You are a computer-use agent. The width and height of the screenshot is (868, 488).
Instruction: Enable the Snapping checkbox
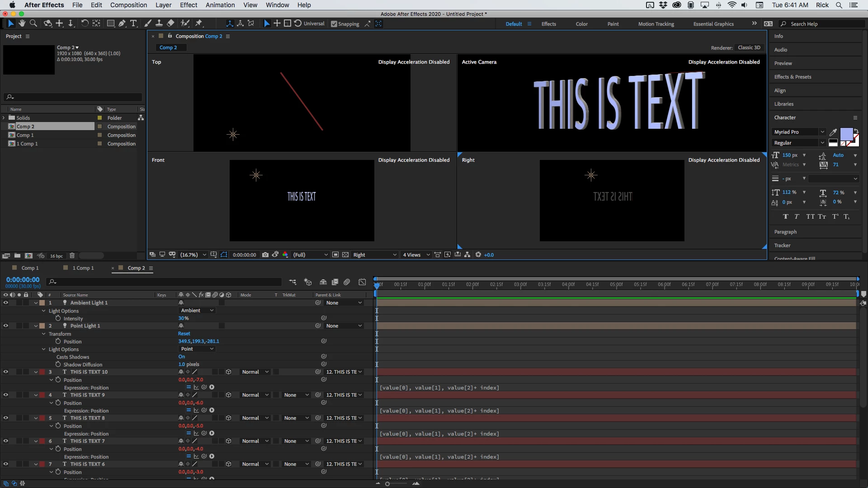coord(334,24)
